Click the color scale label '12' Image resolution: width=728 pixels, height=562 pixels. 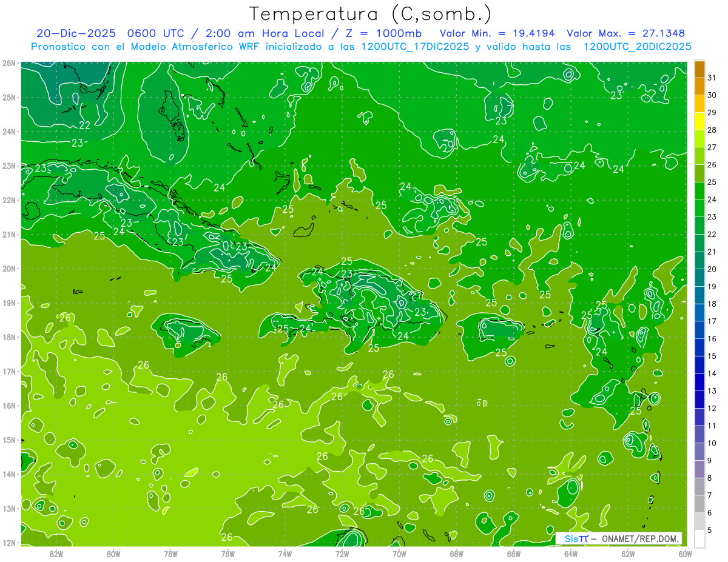[x=712, y=408]
